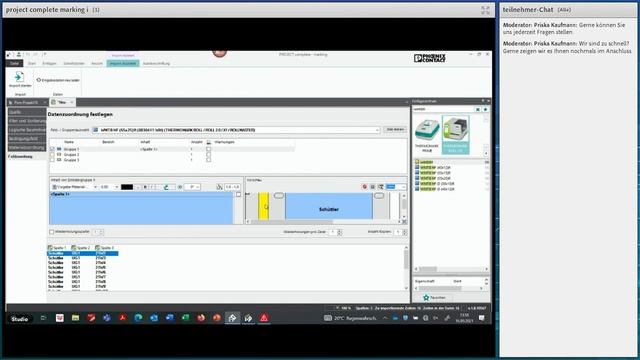Image resolution: width=640 pixels, height=360 pixels.
Task: Click the button right of Feld-/Gruppenauswahl dropdown
Action: tap(395, 129)
